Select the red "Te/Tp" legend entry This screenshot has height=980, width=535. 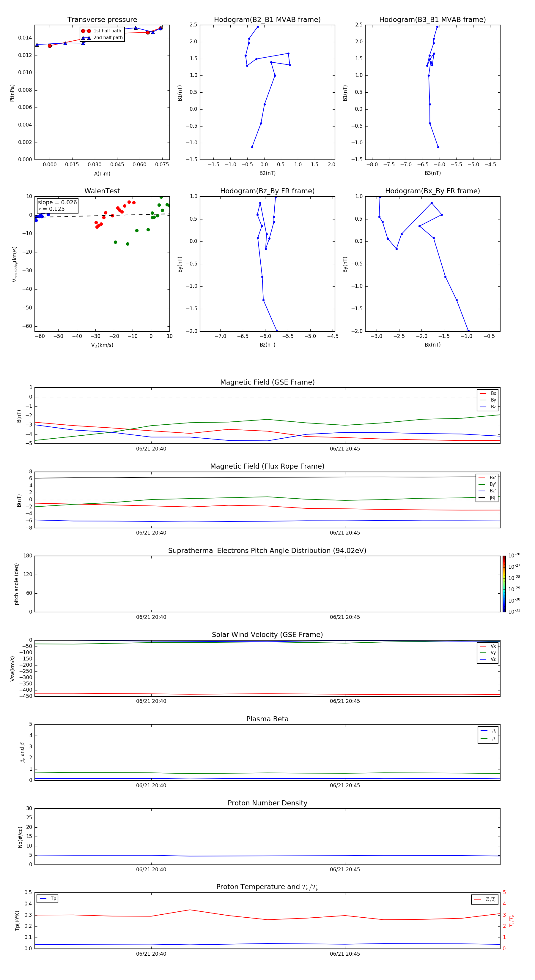click(x=485, y=899)
